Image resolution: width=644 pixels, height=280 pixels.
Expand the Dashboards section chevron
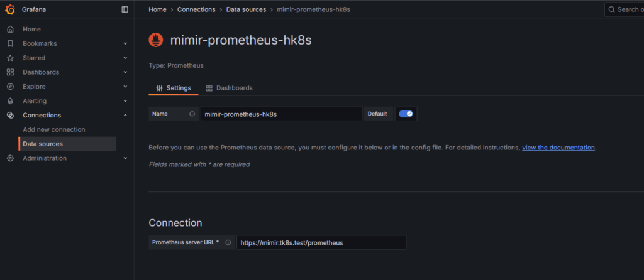coord(125,73)
